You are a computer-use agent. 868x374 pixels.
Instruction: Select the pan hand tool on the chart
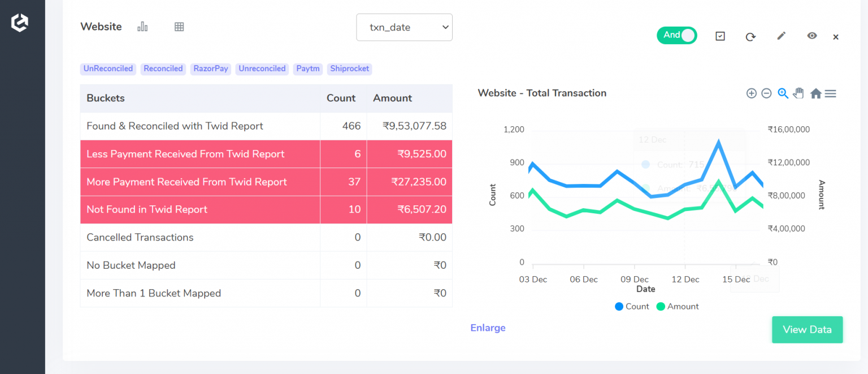coord(798,93)
